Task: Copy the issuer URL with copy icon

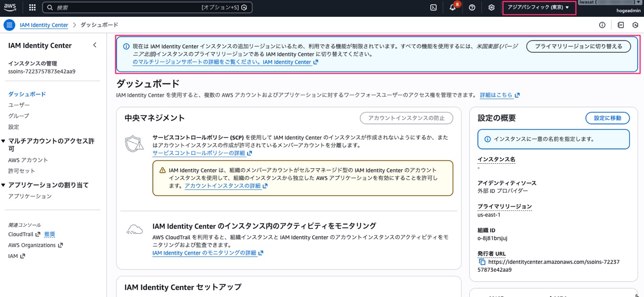Action: click(482, 262)
